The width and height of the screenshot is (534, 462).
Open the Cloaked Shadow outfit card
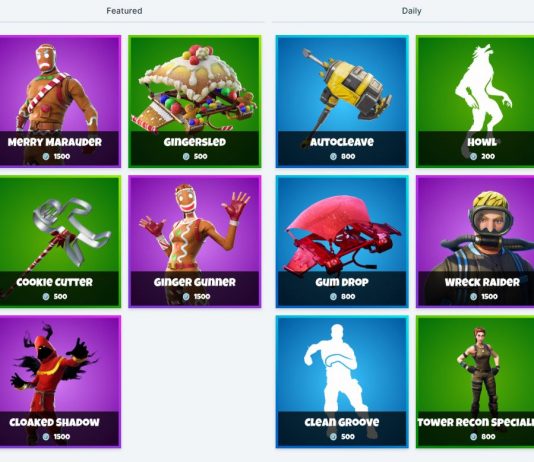pyautogui.click(x=60, y=382)
